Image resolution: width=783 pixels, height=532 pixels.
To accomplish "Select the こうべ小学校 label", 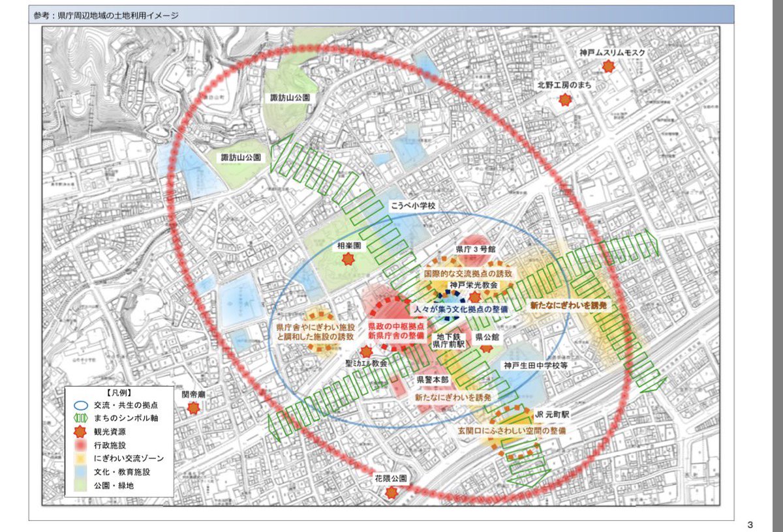I will pyautogui.click(x=412, y=205).
